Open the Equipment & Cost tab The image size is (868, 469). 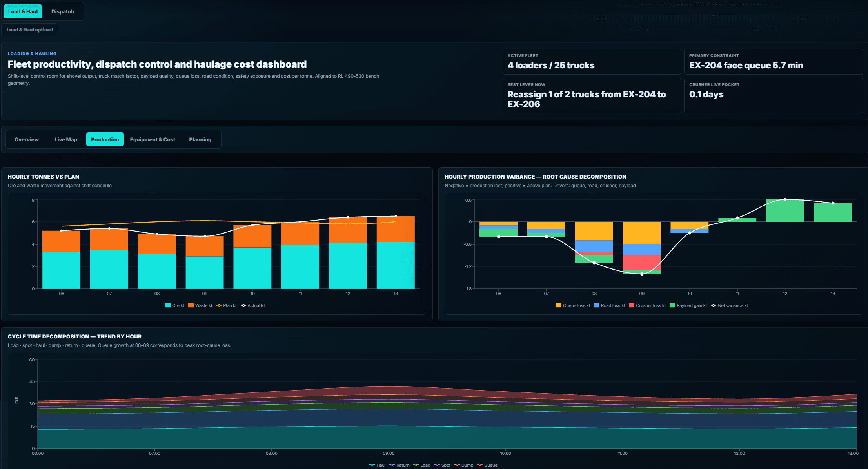coord(153,139)
